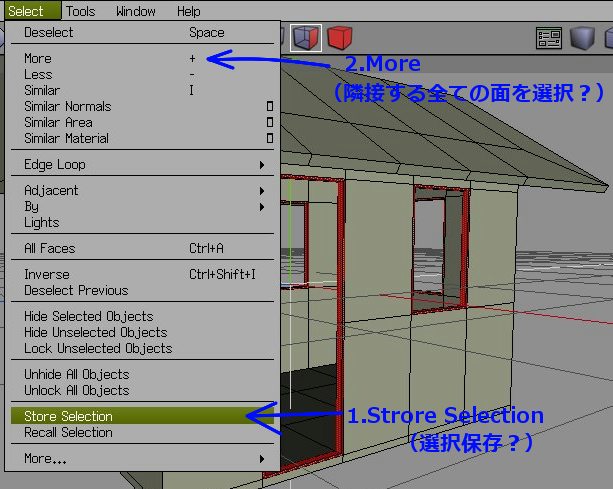Viewport: 613px width, 489px height.
Task: Open the Help menu
Action: [x=188, y=11]
